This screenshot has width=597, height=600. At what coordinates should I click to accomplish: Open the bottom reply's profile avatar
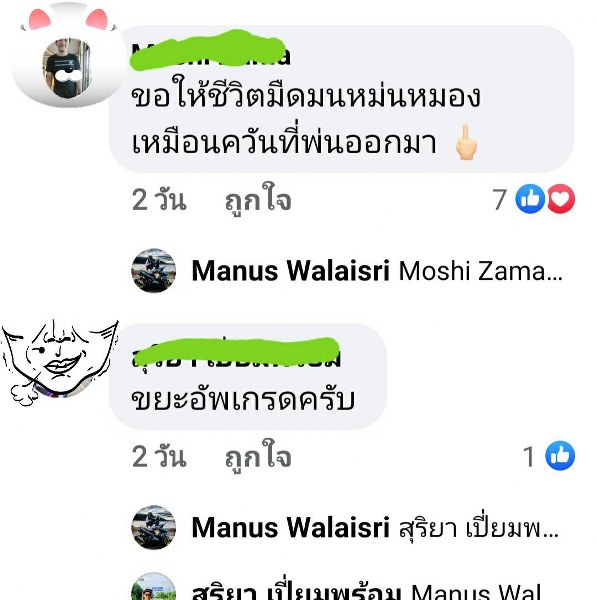click(153, 587)
